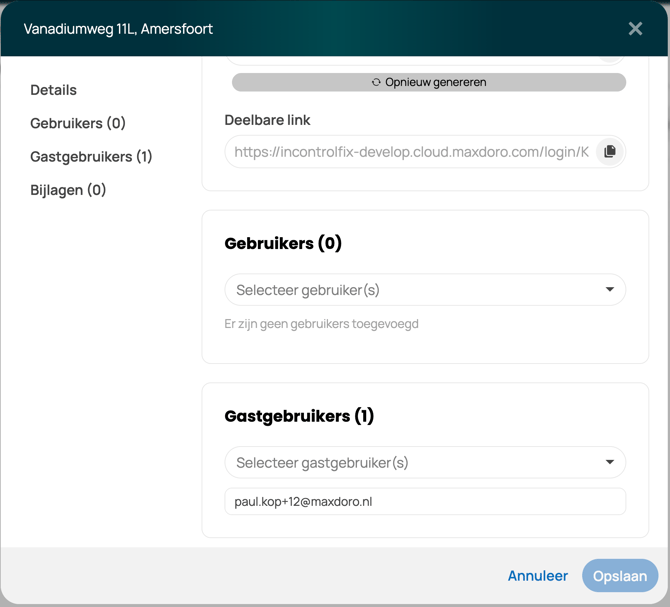Click the Selecteer gebruiker(s) placeholder text

tap(308, 290)
